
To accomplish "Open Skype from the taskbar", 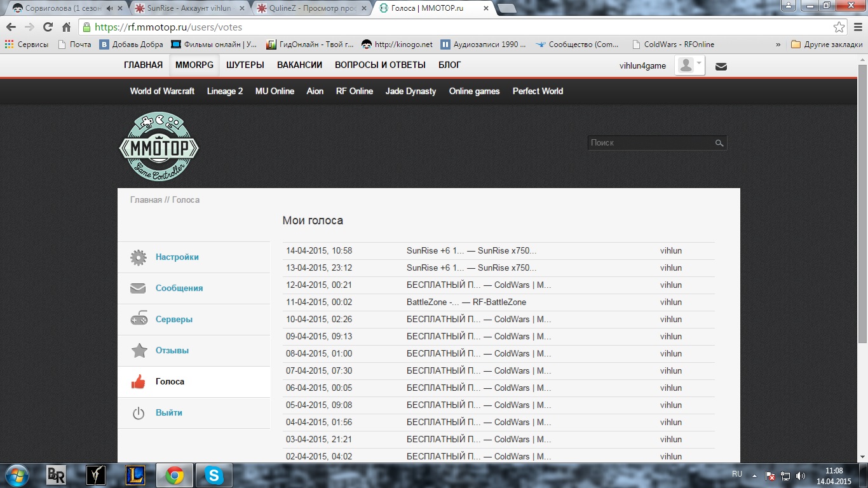I will coord(214,475).
